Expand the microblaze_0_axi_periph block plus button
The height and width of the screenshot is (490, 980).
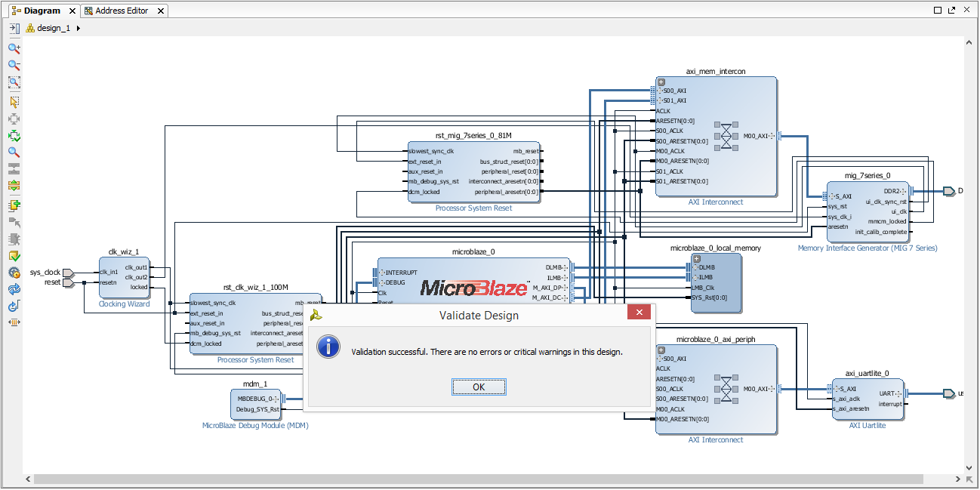[x=661, y=350]
